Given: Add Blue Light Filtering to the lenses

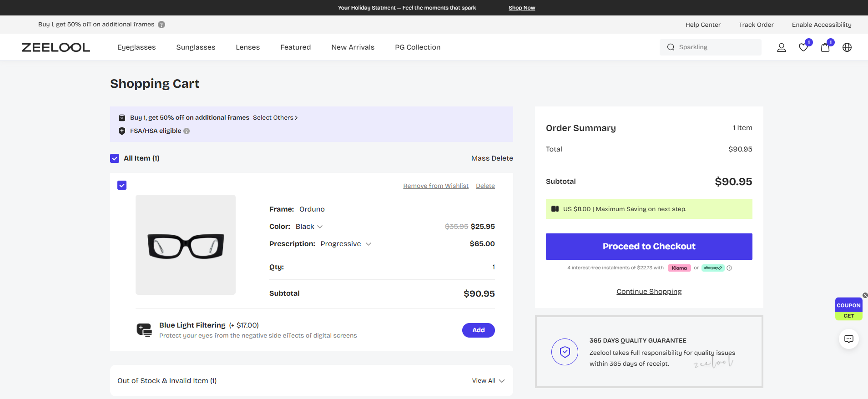Looking at the screenshot, I should (478, 330).
